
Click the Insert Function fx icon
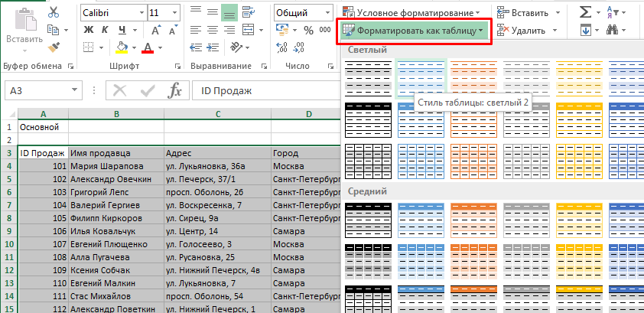point(175,90)
